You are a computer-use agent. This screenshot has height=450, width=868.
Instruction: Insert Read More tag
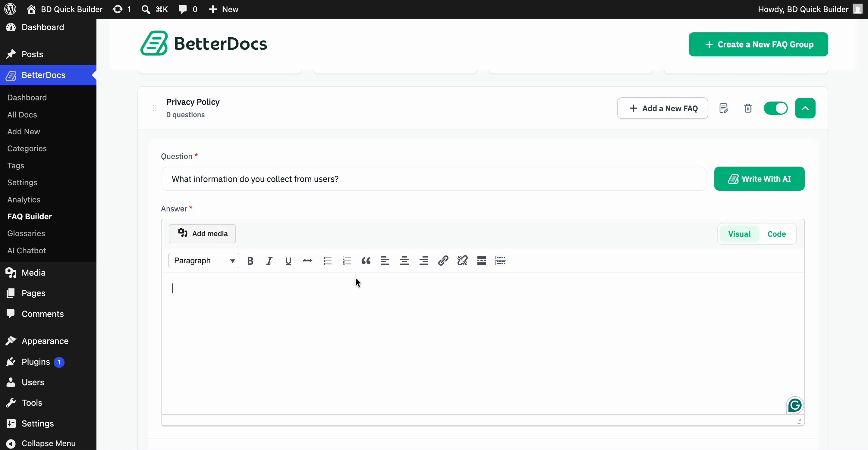(482, 261)
